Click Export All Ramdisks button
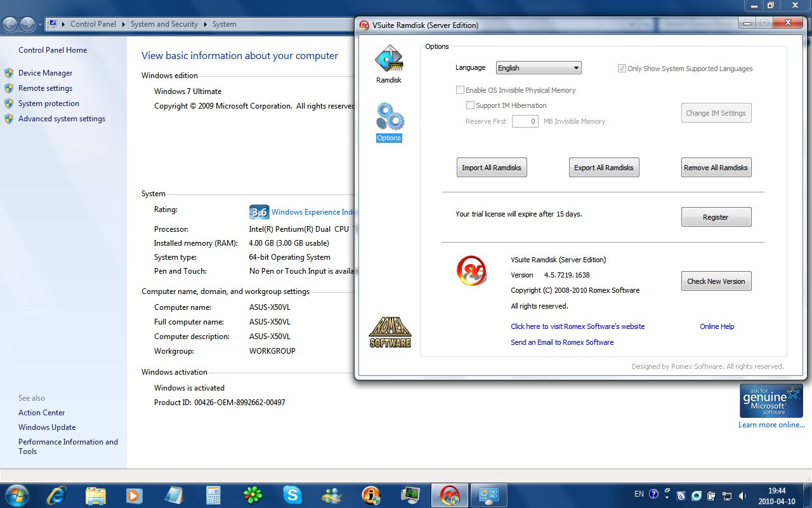 point(604,168)
